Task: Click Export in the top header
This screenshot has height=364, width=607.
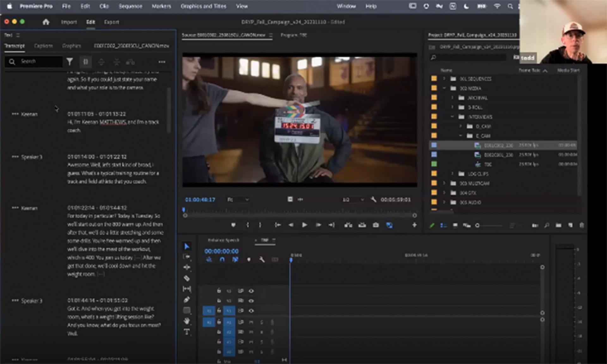Action: click(111, 22)
